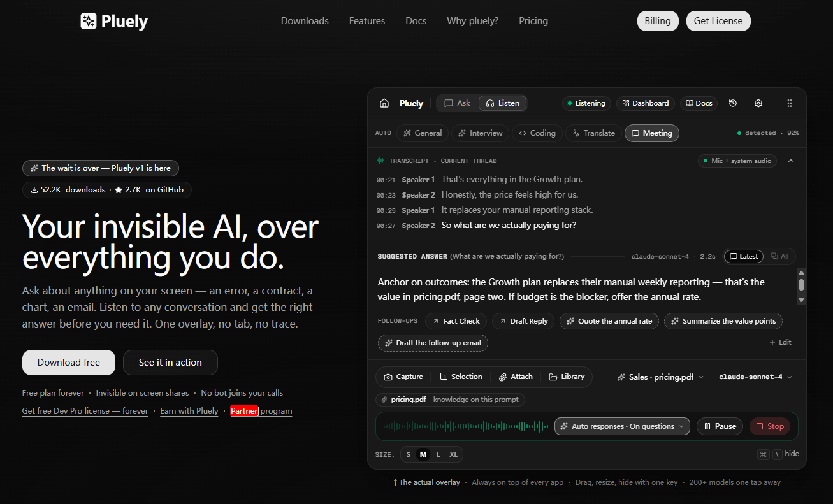Choose Draft the follow-up email suggestion

click(433, 343)
